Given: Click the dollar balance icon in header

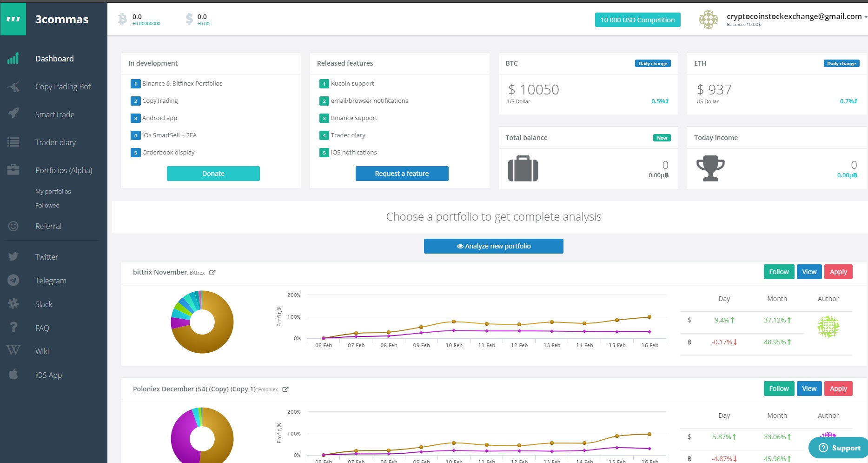Looking at the screenshot, I should pos(189,19).
